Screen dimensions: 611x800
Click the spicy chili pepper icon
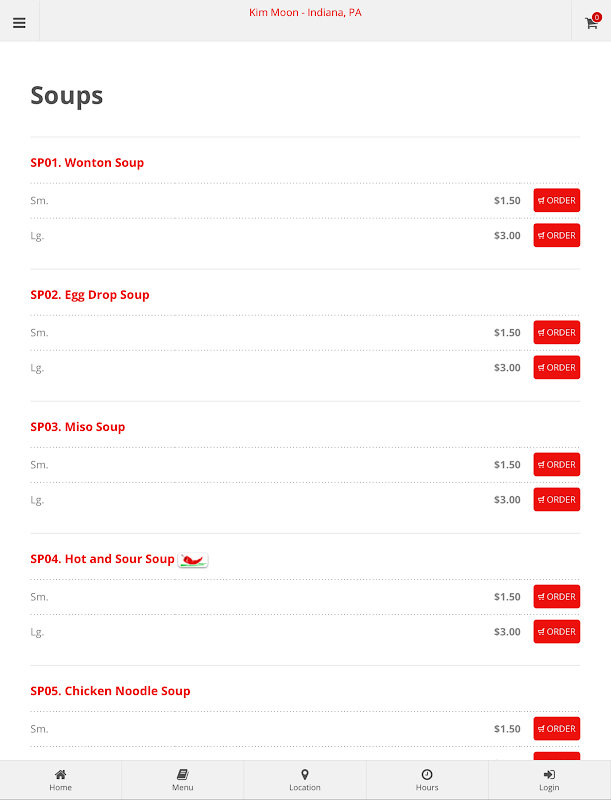193,559
